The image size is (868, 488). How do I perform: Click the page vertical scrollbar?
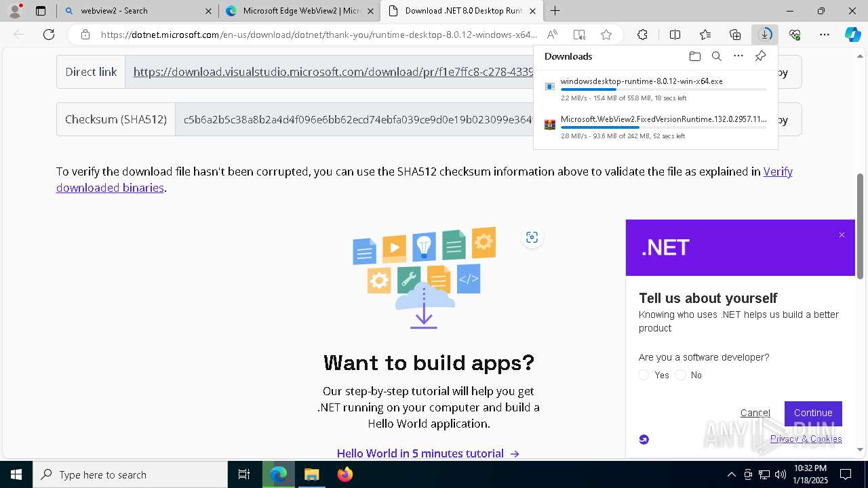(x=861, y=227)
